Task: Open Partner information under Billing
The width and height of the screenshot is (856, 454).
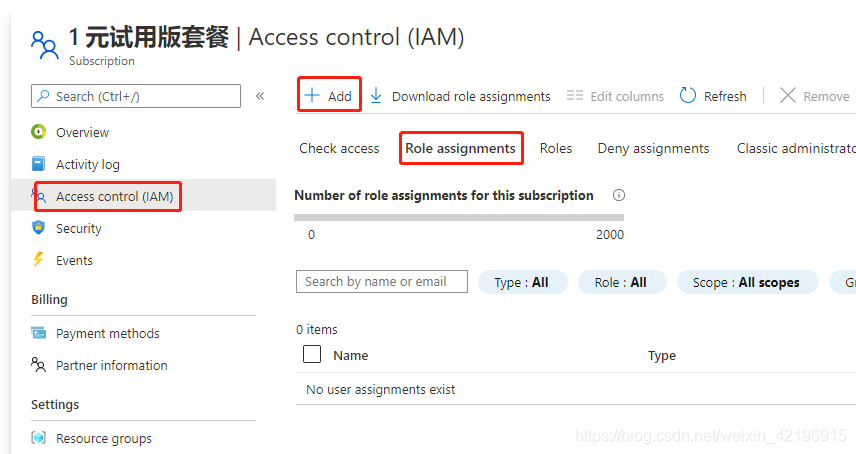Action: 111,365
